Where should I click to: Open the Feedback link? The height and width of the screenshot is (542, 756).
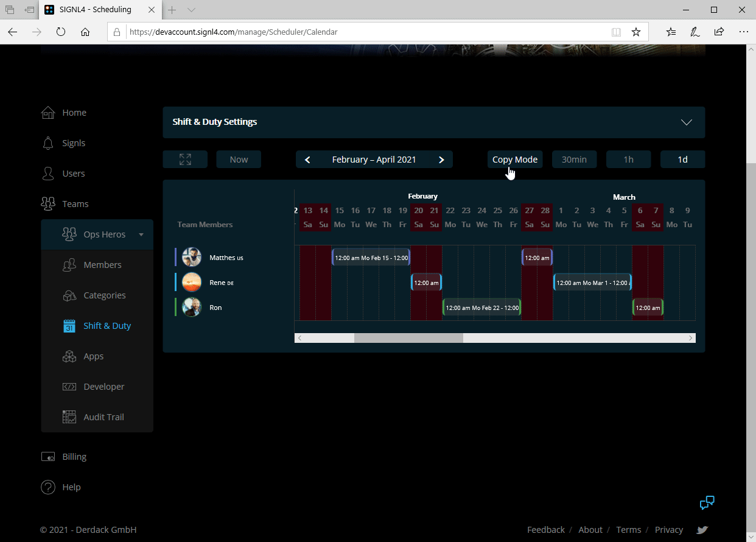point(546,530)
